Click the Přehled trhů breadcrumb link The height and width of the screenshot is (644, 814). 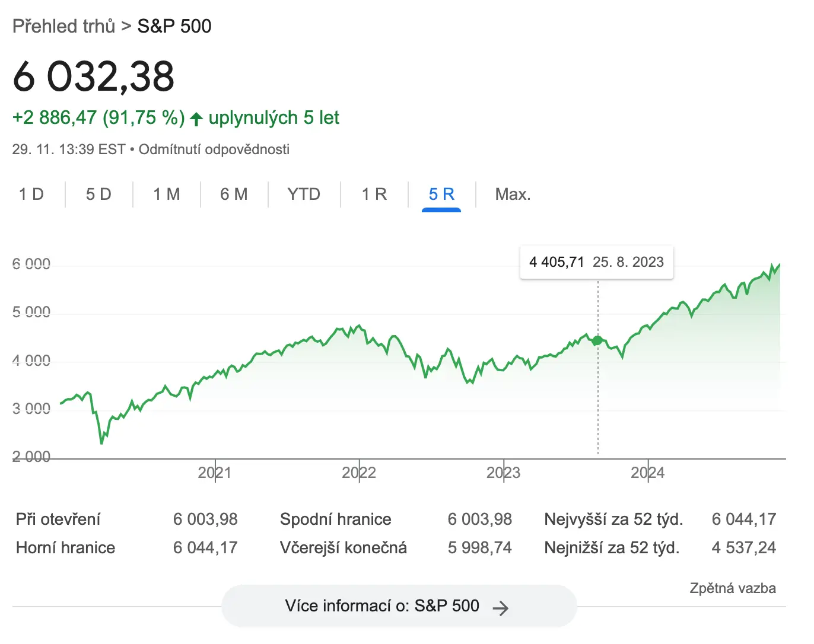[63, 26]
